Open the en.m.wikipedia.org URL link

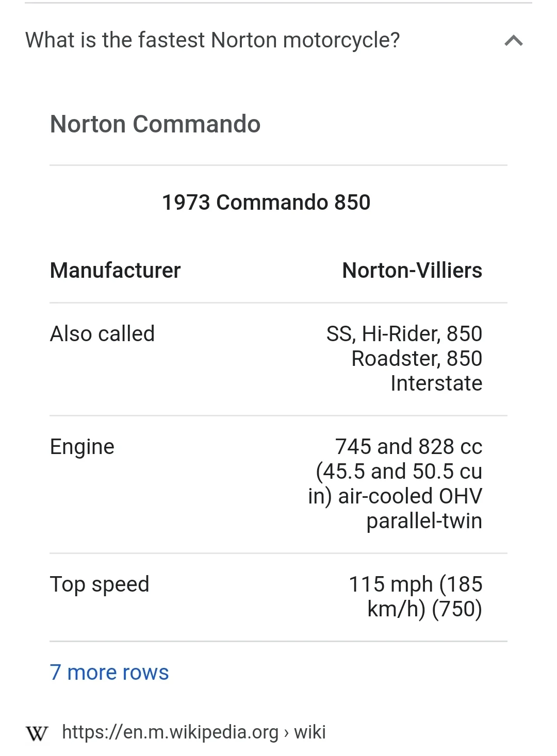click(170, 732)
